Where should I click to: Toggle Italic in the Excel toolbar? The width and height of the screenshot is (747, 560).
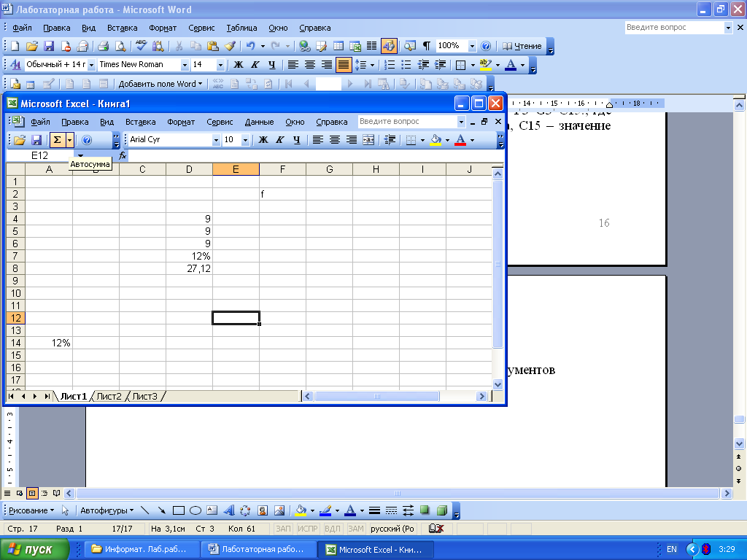coord(279,139)
